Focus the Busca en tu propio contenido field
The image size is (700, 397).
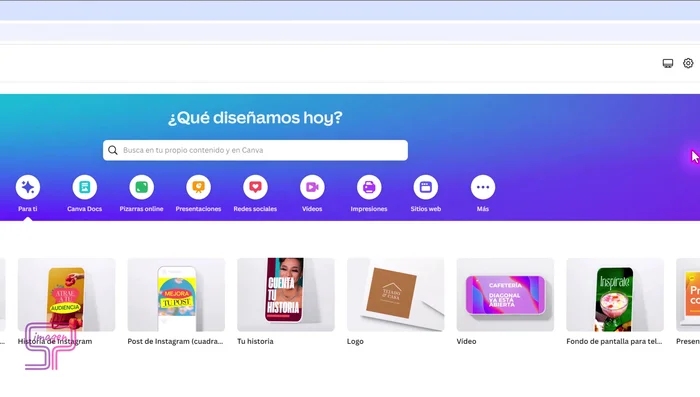pyautogui.click(x=255, y=150)
